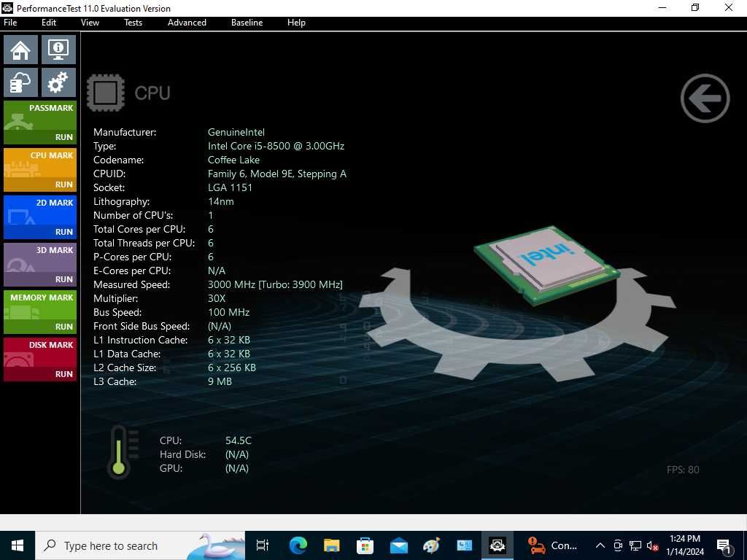747x560 pixels.
Task: Open the cloud baseline management icon
Action: tap(20, 82)
